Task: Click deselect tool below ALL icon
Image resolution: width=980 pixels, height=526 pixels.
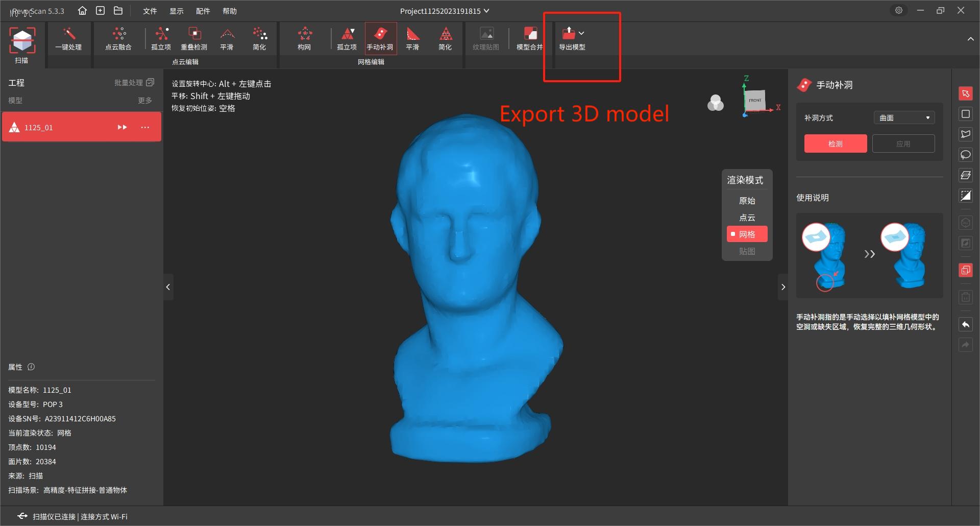Action: (x=966, y=243)
